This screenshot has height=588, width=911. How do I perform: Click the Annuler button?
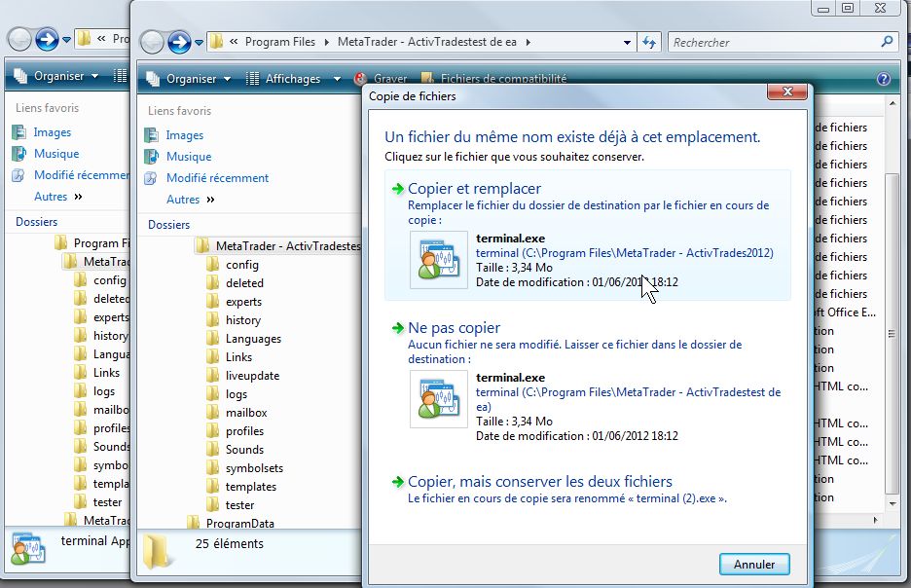pyautogui.click(x=754, y=564)
